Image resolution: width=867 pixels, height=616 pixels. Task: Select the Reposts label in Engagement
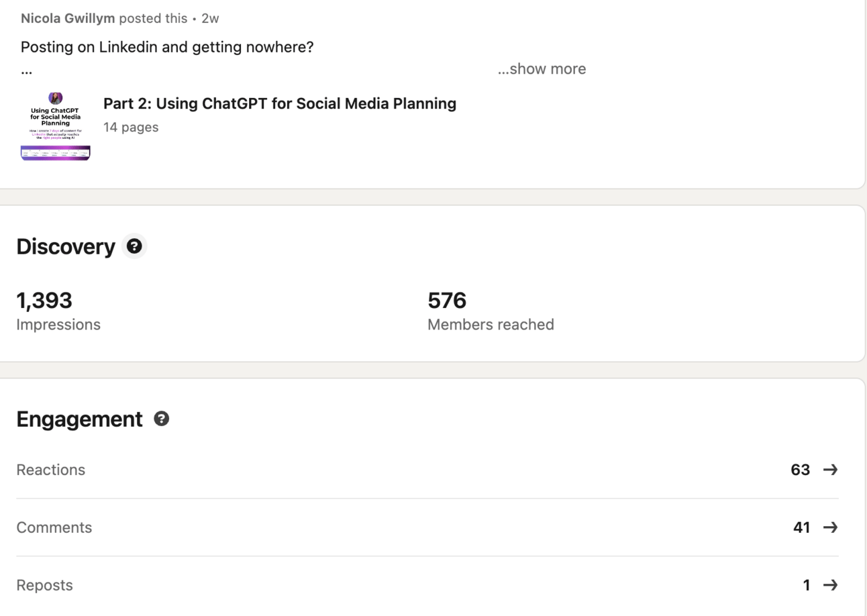[x=44, y=585]
